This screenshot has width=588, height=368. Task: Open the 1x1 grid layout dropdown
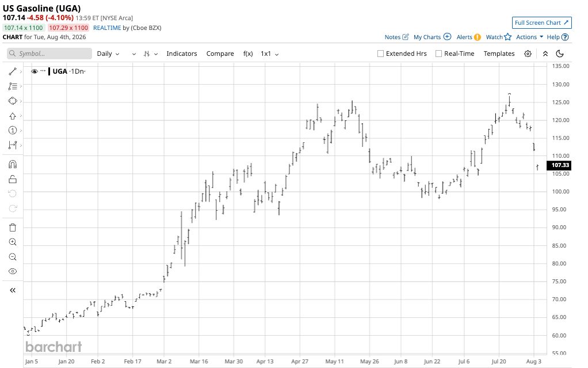pyautogui.click(x=270, y=54)
